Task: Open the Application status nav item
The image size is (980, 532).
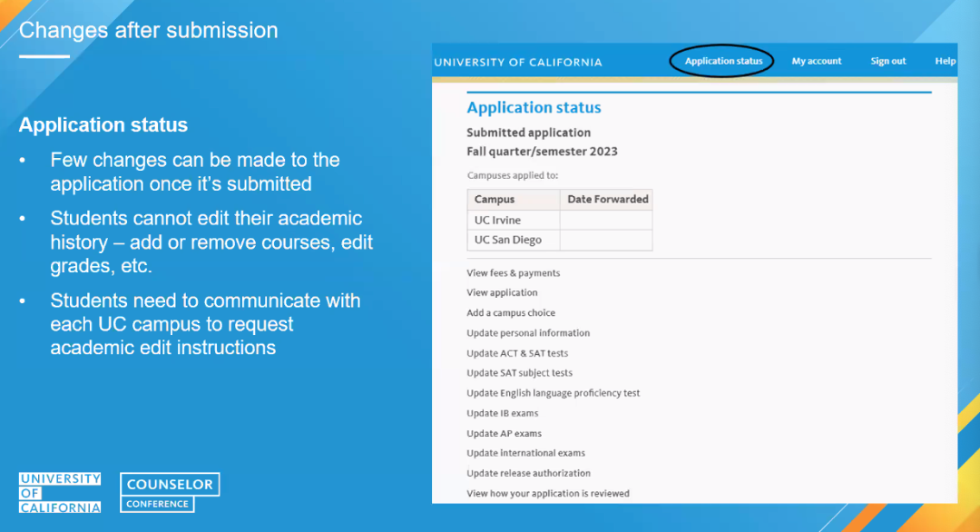Action: coord(723,61)
